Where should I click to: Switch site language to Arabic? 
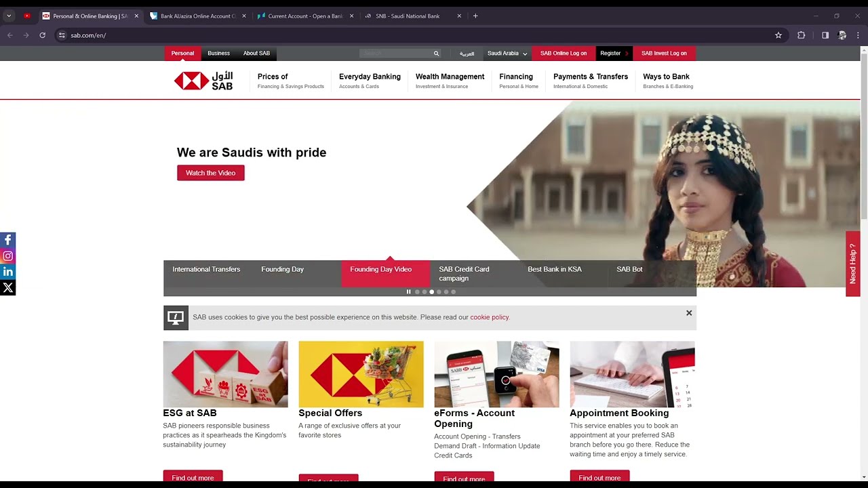click(467, 54)
